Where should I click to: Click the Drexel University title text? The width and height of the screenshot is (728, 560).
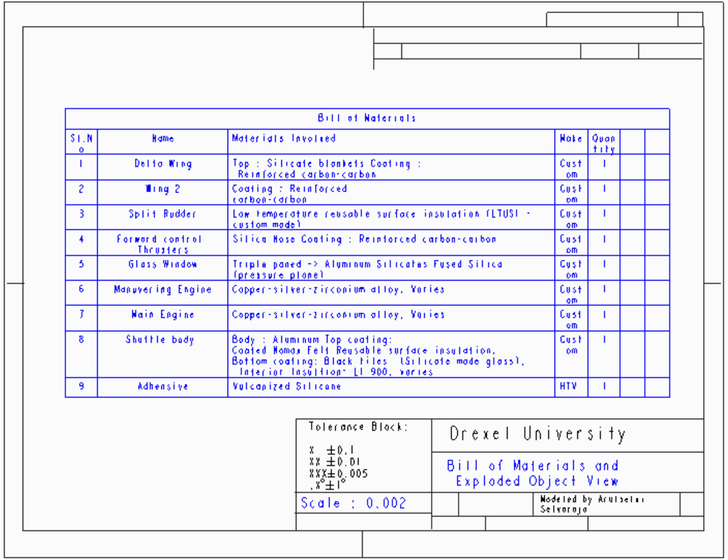(x=538, y=434)
